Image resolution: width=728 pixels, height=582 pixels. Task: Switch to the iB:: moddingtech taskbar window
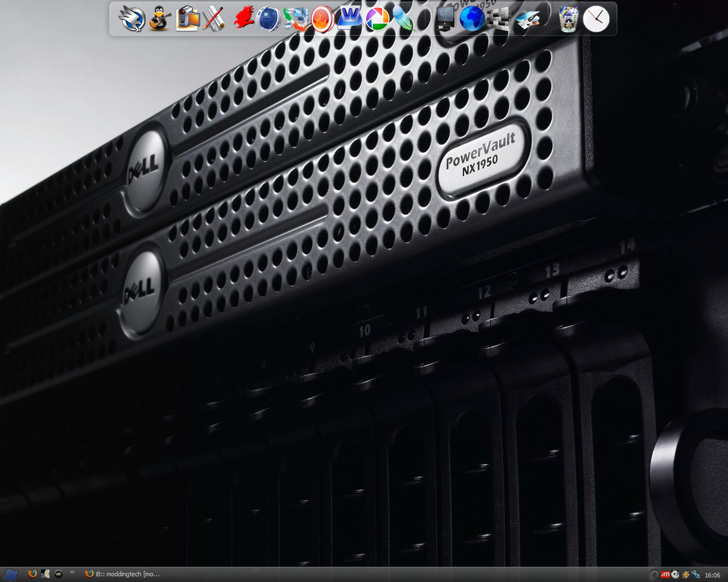point(123,574)
